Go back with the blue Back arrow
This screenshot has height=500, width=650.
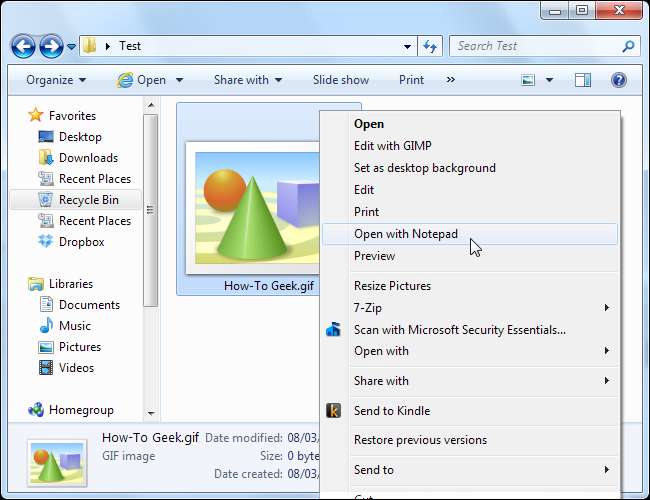(23, 46)
